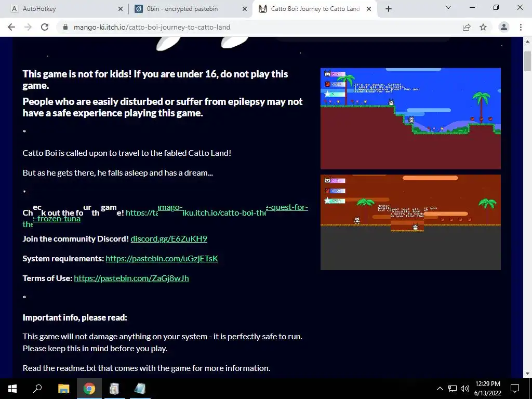Open the orange-sky game screenshot thumbnail

[x=410, y=222]
